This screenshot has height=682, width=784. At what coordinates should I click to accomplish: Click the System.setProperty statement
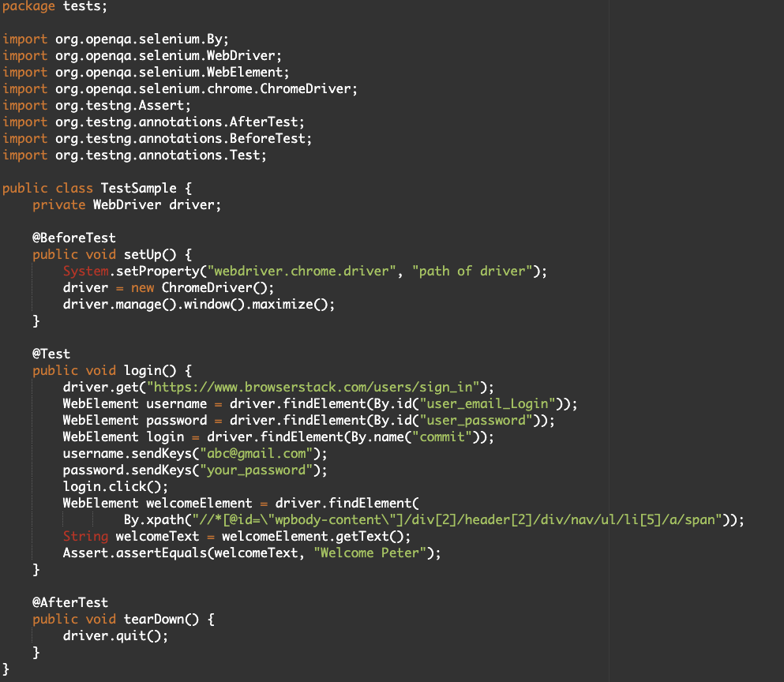(305, 271)
